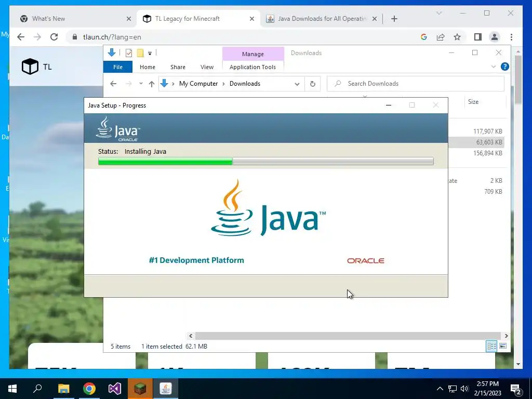Open a new Chrome tab
The image size is (532, 399).
click(394, 19)
